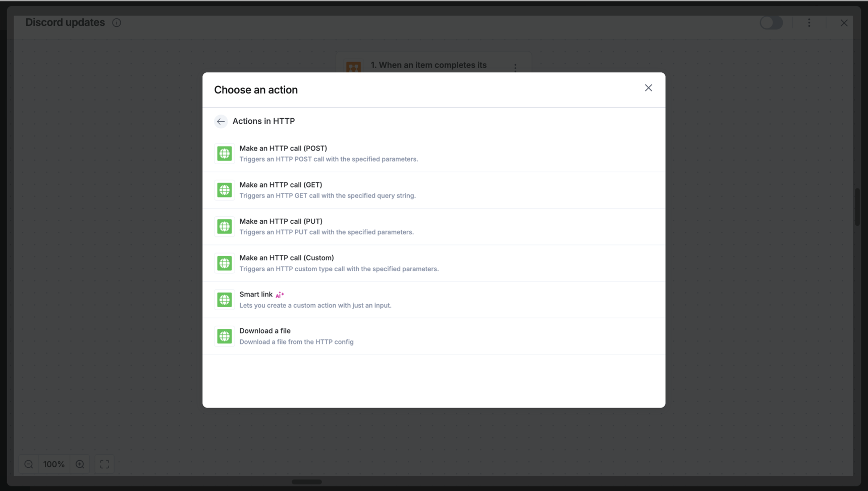Go back from Actions in HTTP
Screen dimensions: 868x491
pyautogui.click(x=221, y=121)
